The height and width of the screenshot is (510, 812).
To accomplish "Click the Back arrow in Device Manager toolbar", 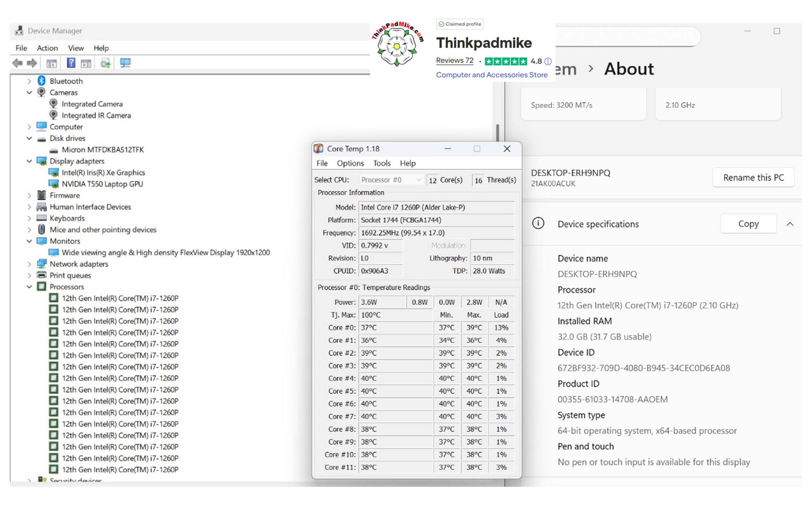I will point(18,63).
